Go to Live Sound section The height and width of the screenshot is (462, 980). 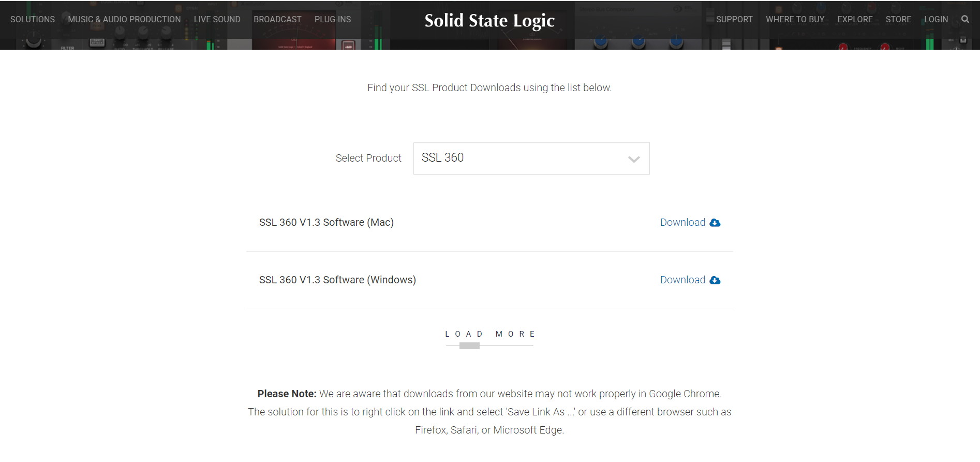tap(217, 19)
